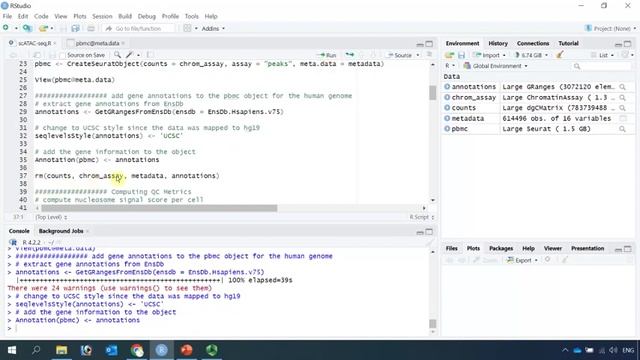This screenshot has width=640, height=360.
Task: Toggle Source on Save checkbox
Action: (x=63, y=55)
